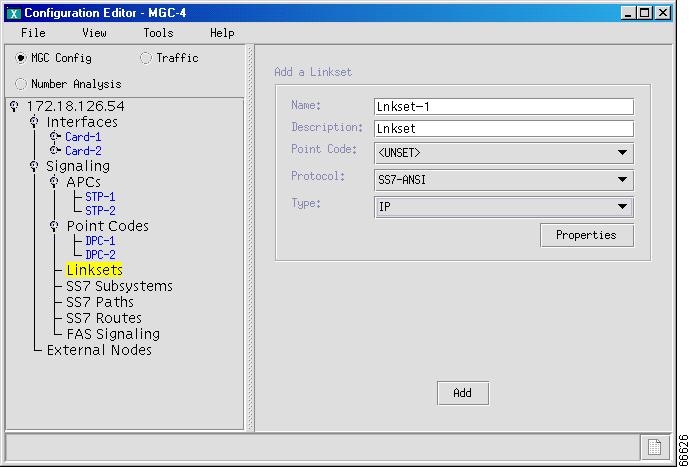
Task: Select Card-2 in the tree
Action: 83,151
